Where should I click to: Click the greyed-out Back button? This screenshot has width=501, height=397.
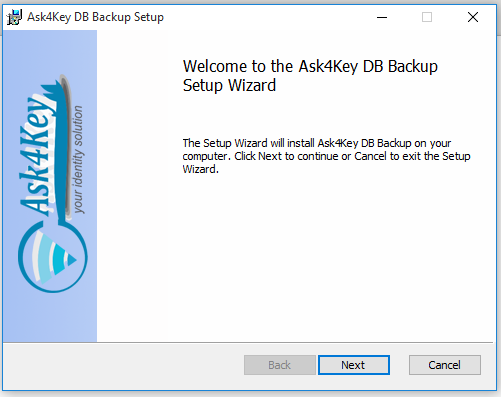[280, 365]
